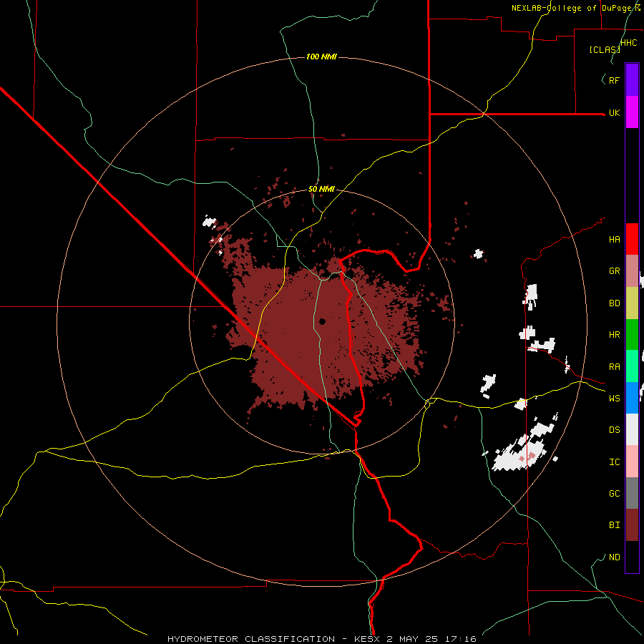Click the HA red legend swatch

632,239
